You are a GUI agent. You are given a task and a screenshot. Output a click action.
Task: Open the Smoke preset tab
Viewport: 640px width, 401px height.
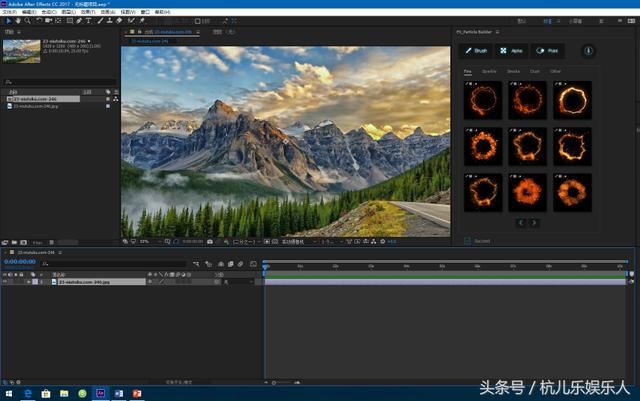coord(513,71)
